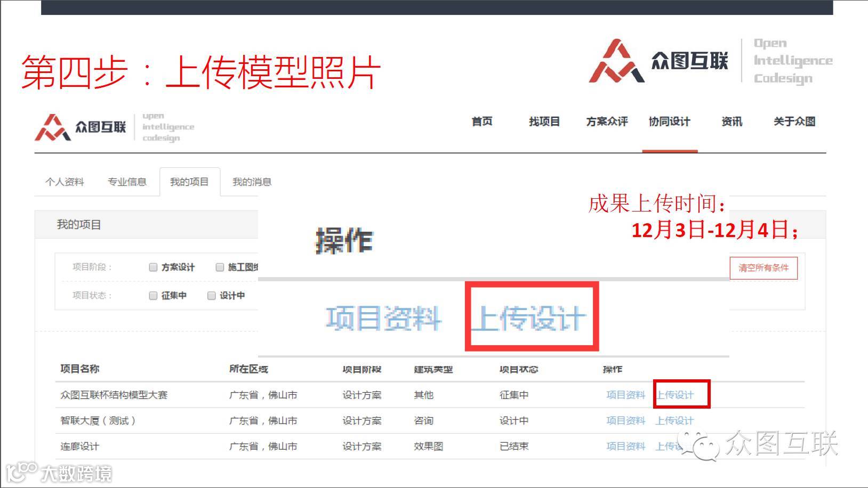Click project name 众图互联杯结构模型大赛

coord(114,395)
